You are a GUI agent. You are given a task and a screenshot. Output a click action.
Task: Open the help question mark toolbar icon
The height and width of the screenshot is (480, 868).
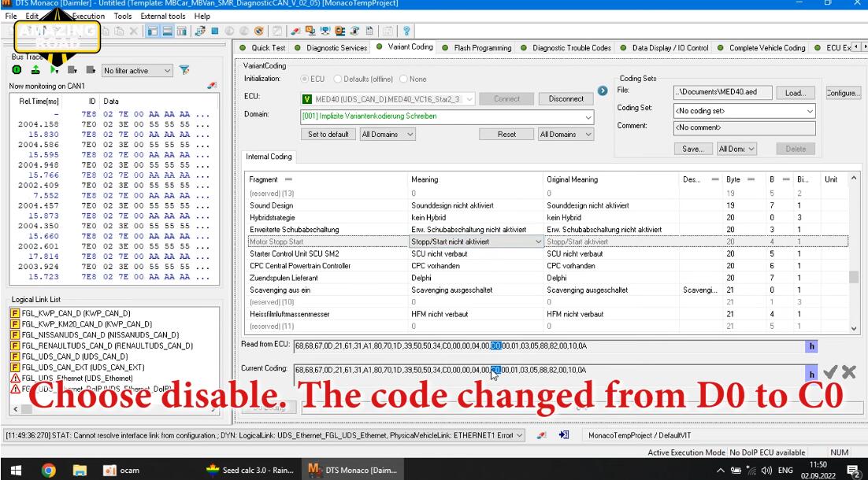pyautogui.click(x=406, y=31)
